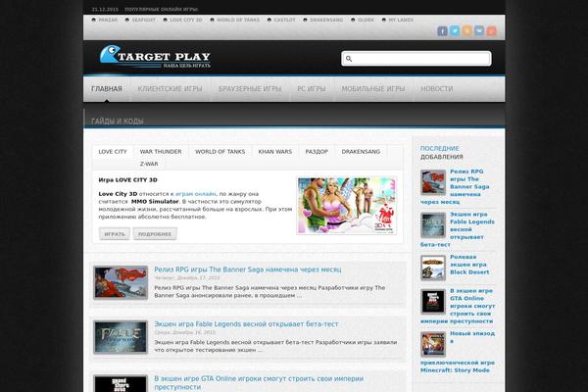This screenshot has height=392, width=588.
Task: Select the WORLD OF TANKS tab
Action: [220, 152]
